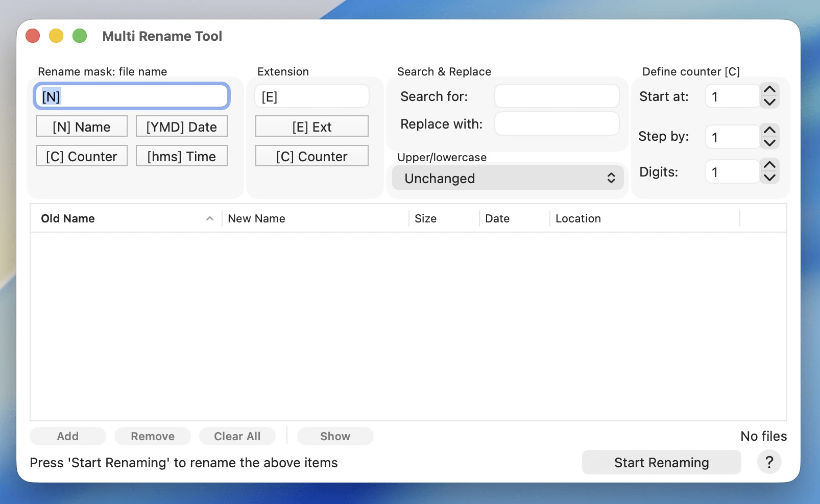Increase the Start at counter value
820x504 pixels.
coord(769,90)
